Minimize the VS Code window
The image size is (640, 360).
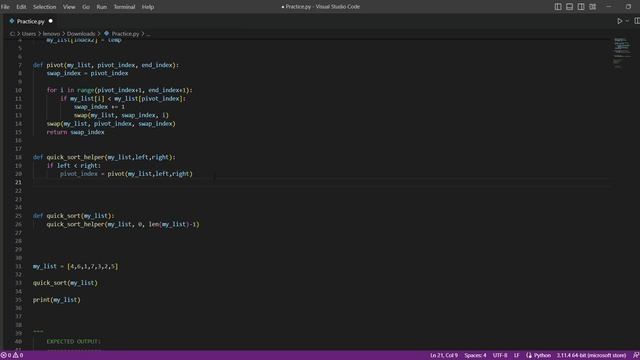coord(609,7)
